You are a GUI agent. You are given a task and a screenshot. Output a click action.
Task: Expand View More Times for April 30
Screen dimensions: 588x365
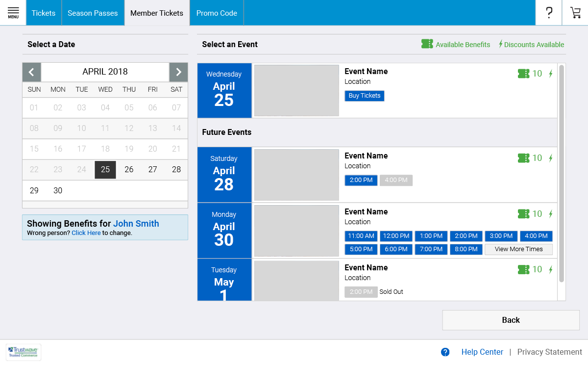(518, 249)
